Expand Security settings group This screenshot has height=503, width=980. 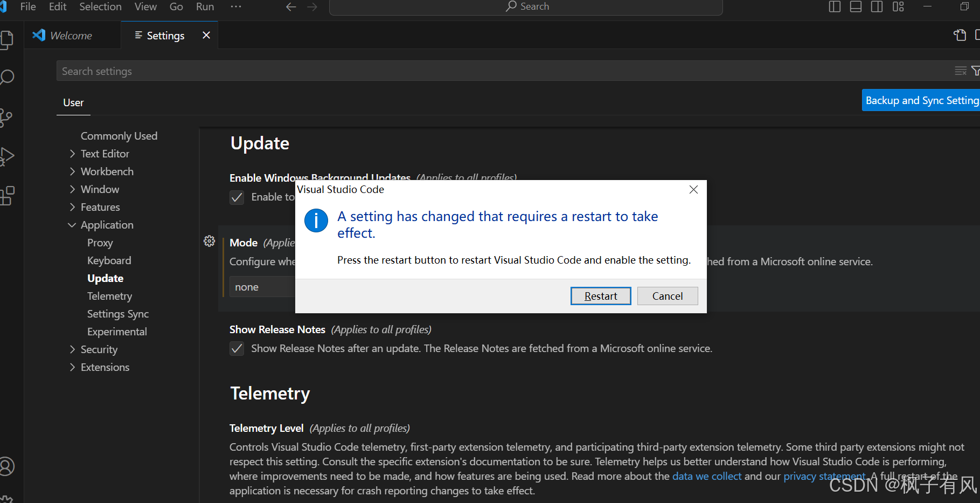click(72, 349)
